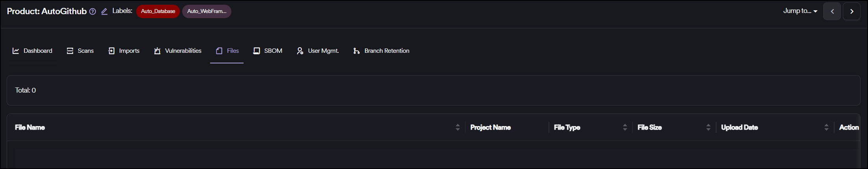
Task: Click the User Mgmt. person icon
Action: [x=300, y=51]
